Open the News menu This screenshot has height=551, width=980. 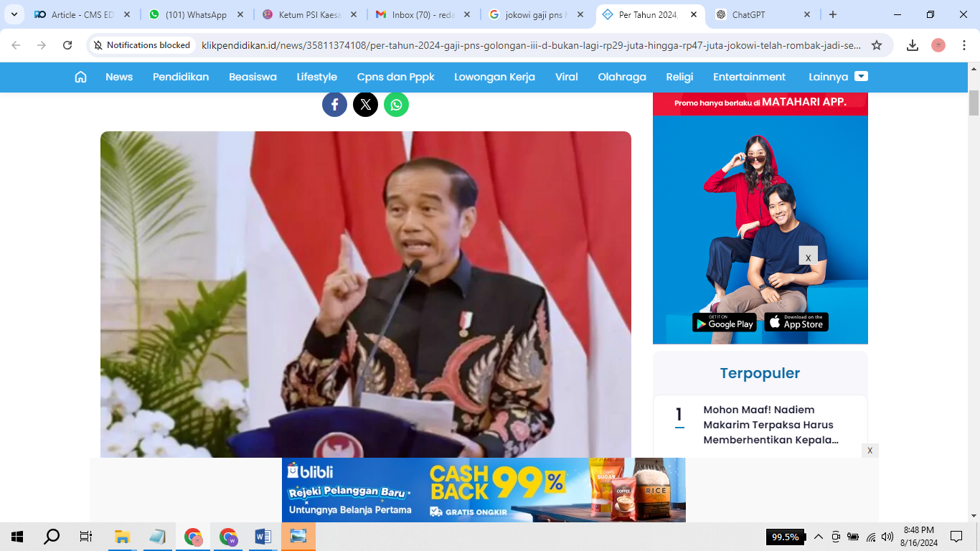pyautogui.click(x=119, y=77)
